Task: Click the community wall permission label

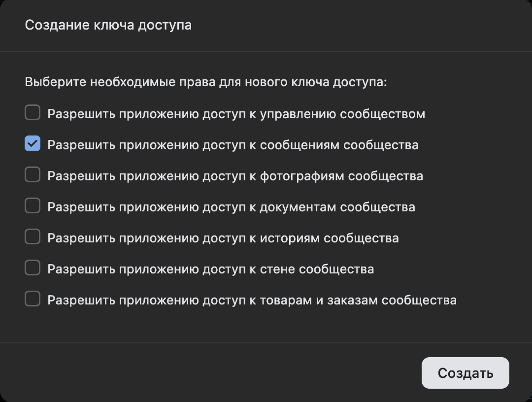Action: pyautogui.click(x=211, y=268)
